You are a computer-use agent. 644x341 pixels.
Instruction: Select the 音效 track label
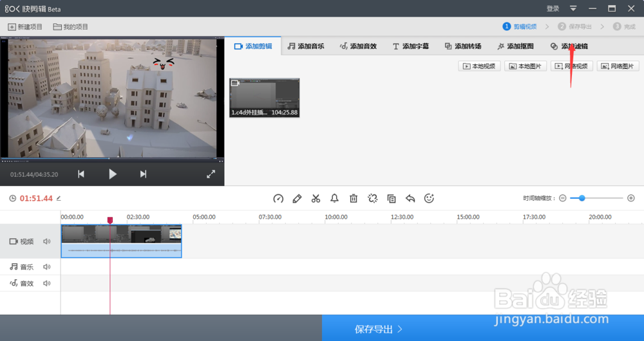coord(21,284)
